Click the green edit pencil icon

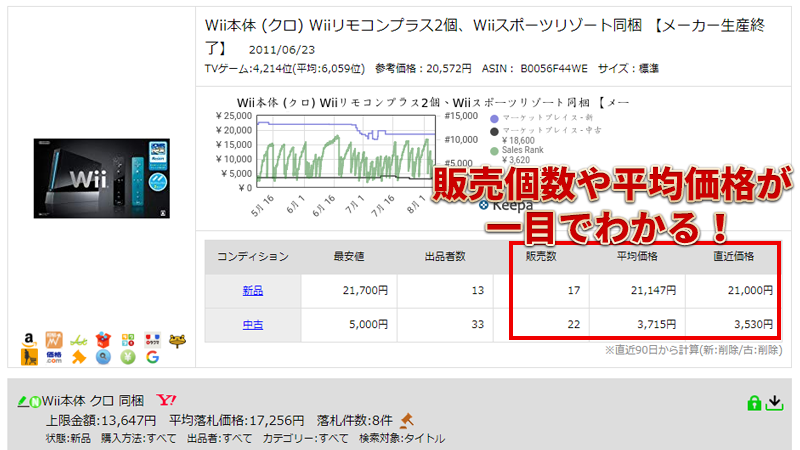click(x=22, y=402)
